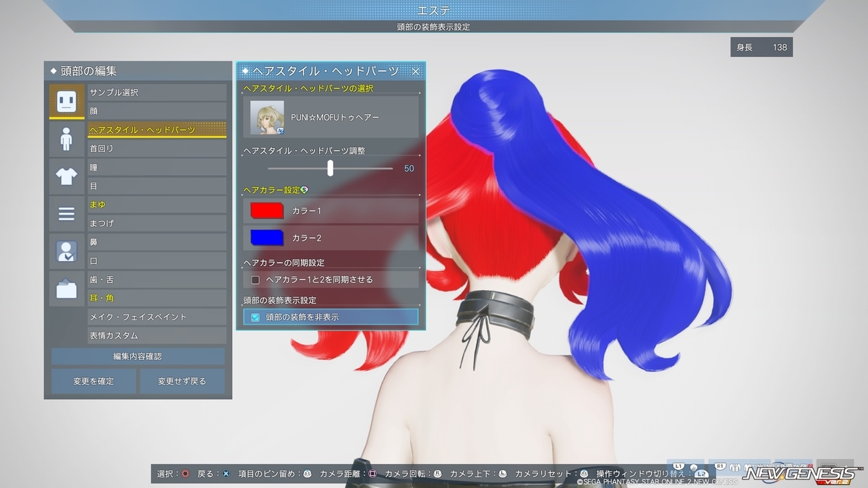Open the body editing person icon
Viewport: 868px width, 488px height.
click(67, 139)
